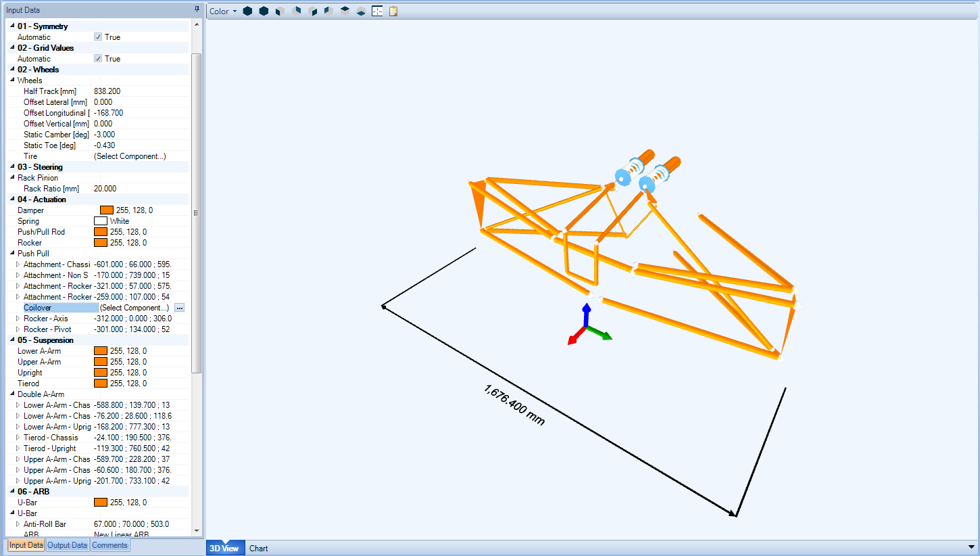Viewport: 980px width, 556px height.
Task: Select the front-right face cube view icon
Action: [x=312, y=11]
